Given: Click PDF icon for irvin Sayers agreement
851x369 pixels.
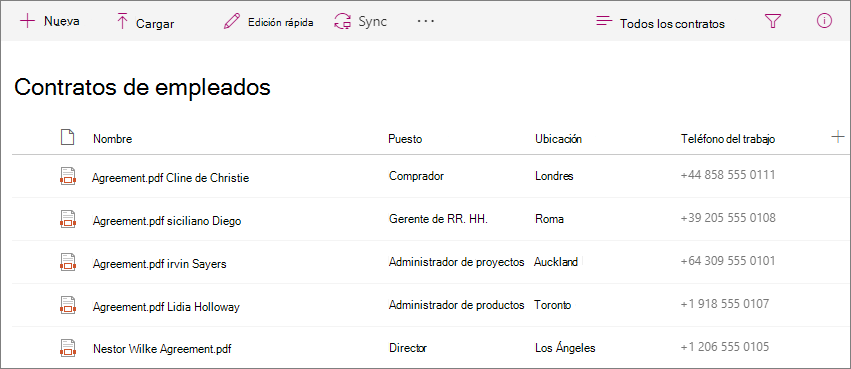Looking at the screenshot, I should point(67,262).
